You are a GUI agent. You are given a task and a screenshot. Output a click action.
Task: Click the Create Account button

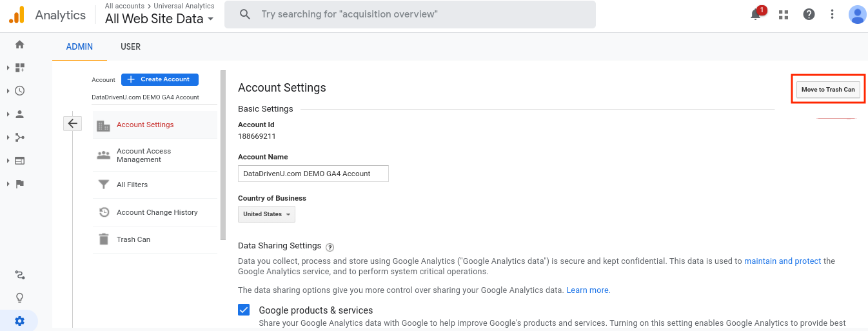pyautogui.click(x=160, y=79)
